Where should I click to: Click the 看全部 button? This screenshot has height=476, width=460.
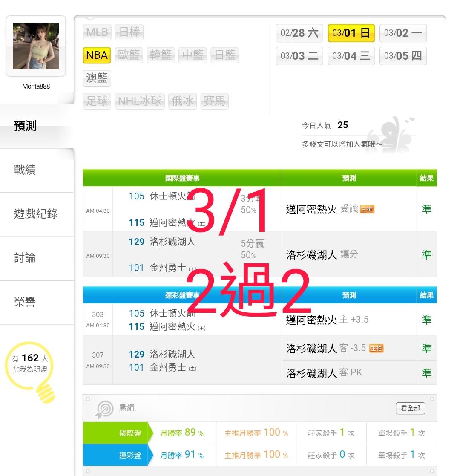point(410,408)
